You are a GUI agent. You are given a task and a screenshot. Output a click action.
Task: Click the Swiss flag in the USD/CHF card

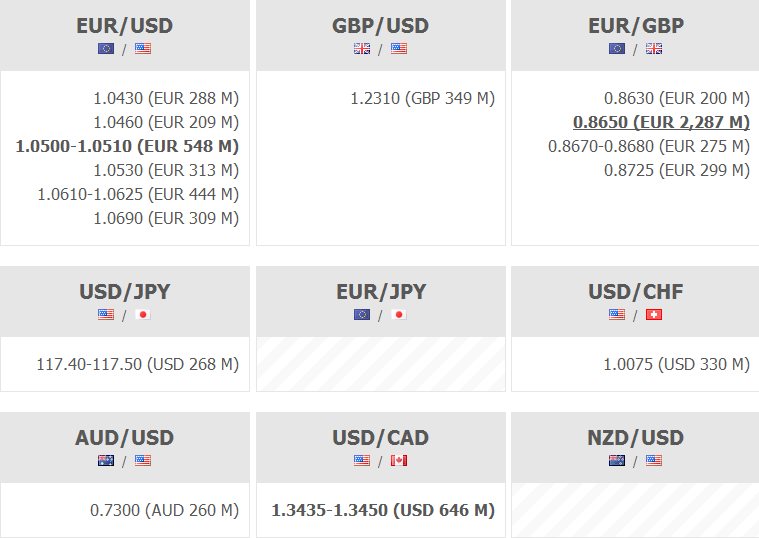pyautogui.click(x=654, y=315)
